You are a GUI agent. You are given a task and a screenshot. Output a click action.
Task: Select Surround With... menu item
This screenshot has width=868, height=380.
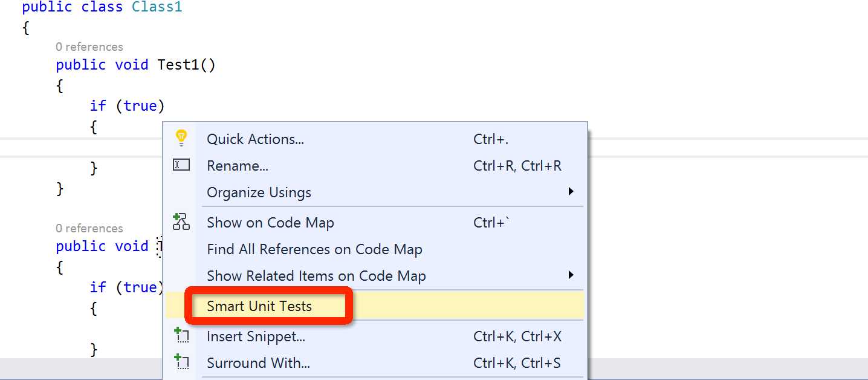(x=258, y=363)
